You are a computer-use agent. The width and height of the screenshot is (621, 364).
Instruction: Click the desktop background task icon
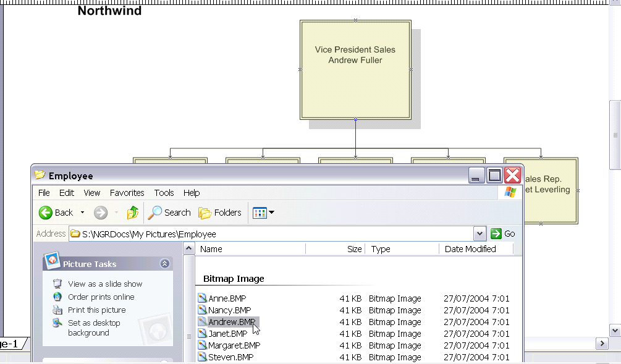tap(57, 323)
